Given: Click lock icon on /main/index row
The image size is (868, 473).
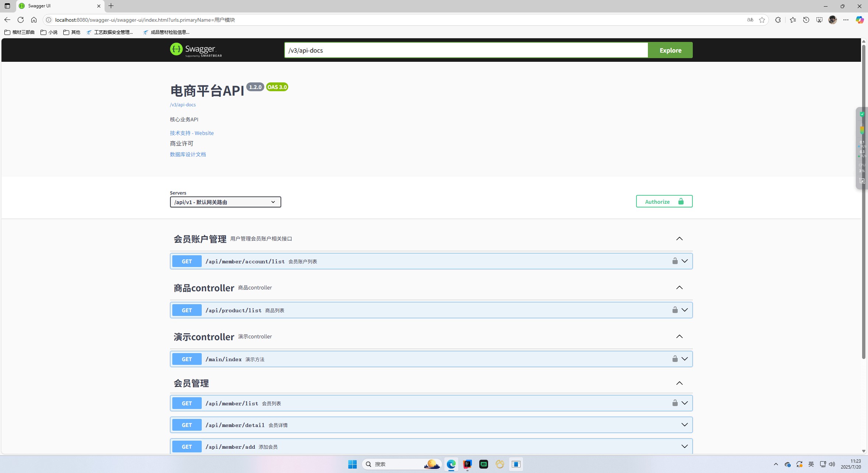Looking at the screenshot, I should 675,359.
